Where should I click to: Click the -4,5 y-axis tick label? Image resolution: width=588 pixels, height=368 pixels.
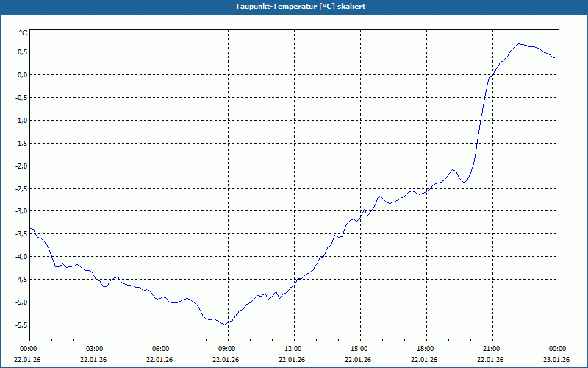click(x=21, y=280)
